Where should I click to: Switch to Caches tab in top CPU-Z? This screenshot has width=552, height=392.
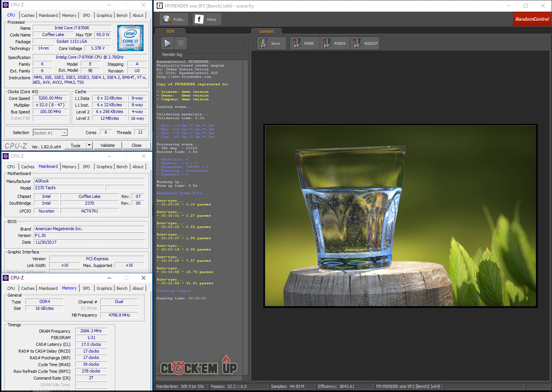coord(27,15)
